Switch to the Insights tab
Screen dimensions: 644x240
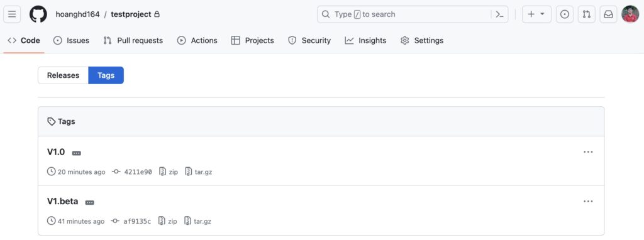(x=365, y=41)
